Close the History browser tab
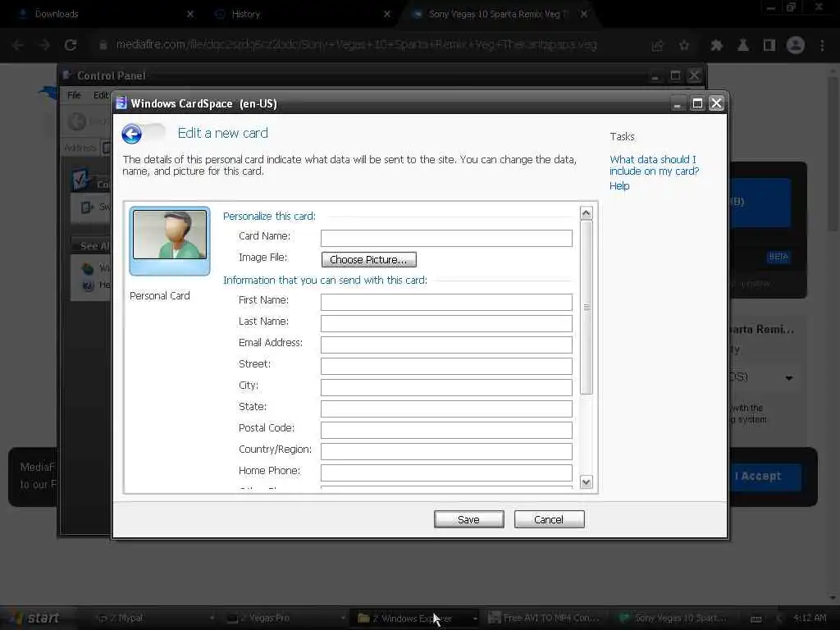The height and width of the screenshot is (630, 840). point(387,14)
